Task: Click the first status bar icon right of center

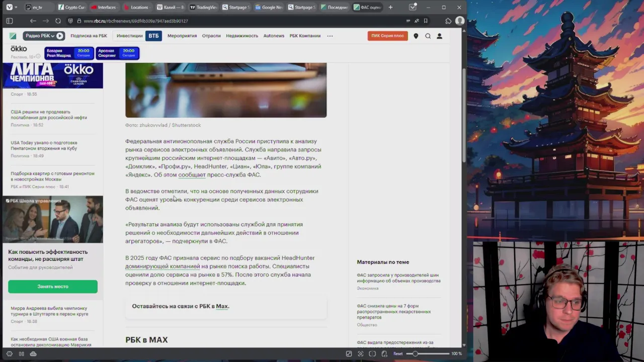Action: click(349, 354)
